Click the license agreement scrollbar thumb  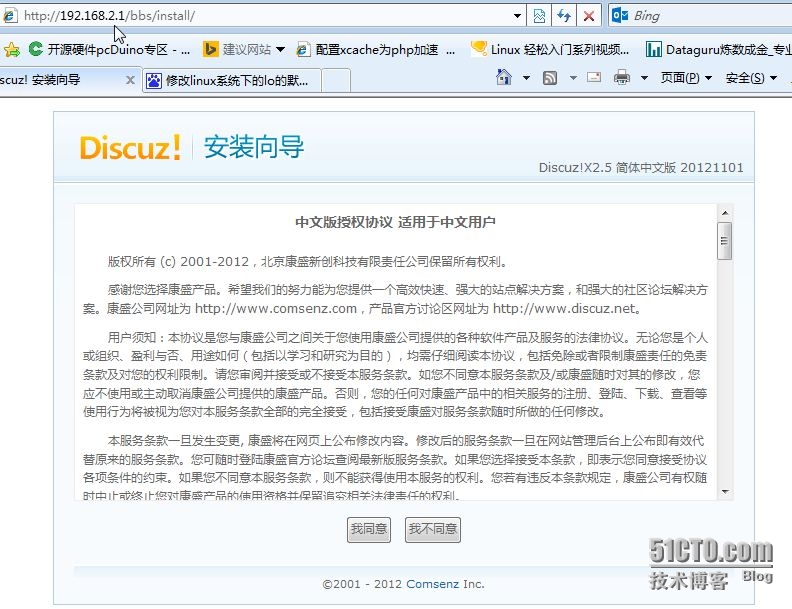point(725,241)
